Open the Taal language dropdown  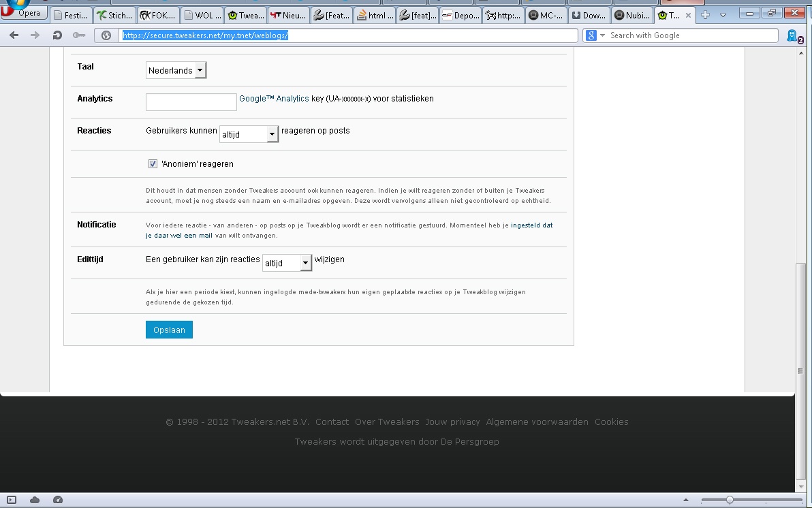[x=176, y=70]
